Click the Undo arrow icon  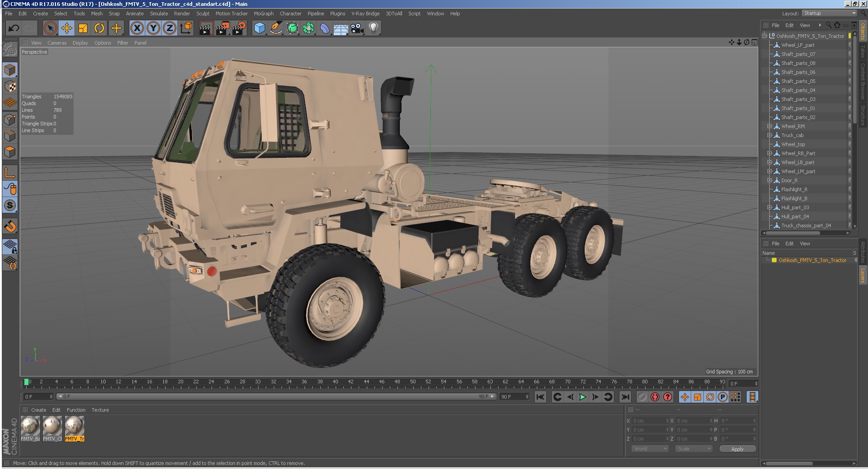tap(14, 28)
